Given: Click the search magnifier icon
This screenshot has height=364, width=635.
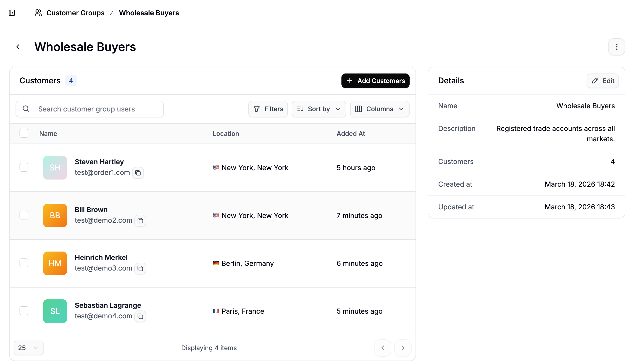Looking at the screenshot, I should [26, 109].
